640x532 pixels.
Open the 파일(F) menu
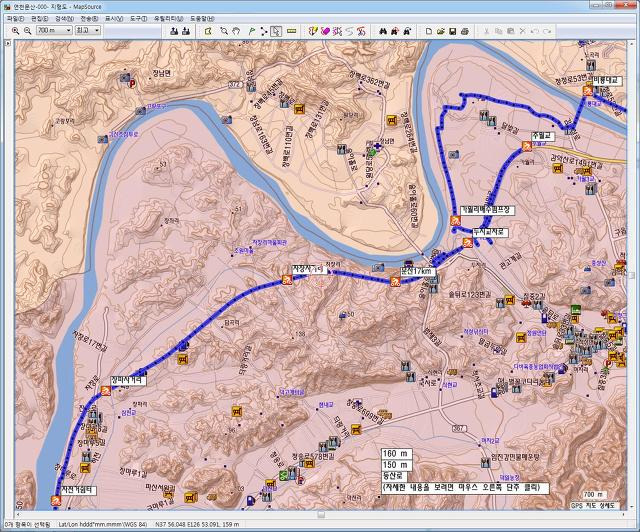(16, 19)
